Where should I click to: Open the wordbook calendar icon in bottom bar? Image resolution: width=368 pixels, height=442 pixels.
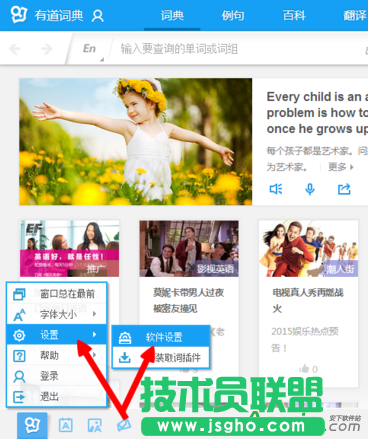[65, 425]
